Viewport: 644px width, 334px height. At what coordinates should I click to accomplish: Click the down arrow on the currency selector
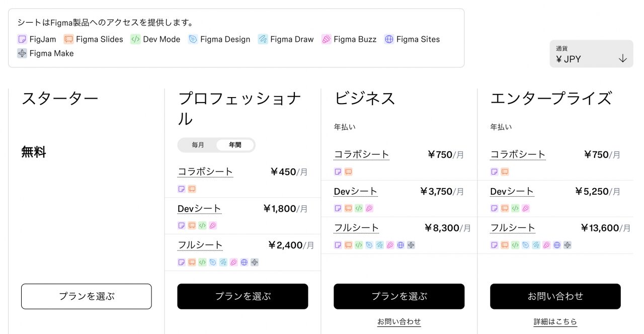[x=623, y=58]
